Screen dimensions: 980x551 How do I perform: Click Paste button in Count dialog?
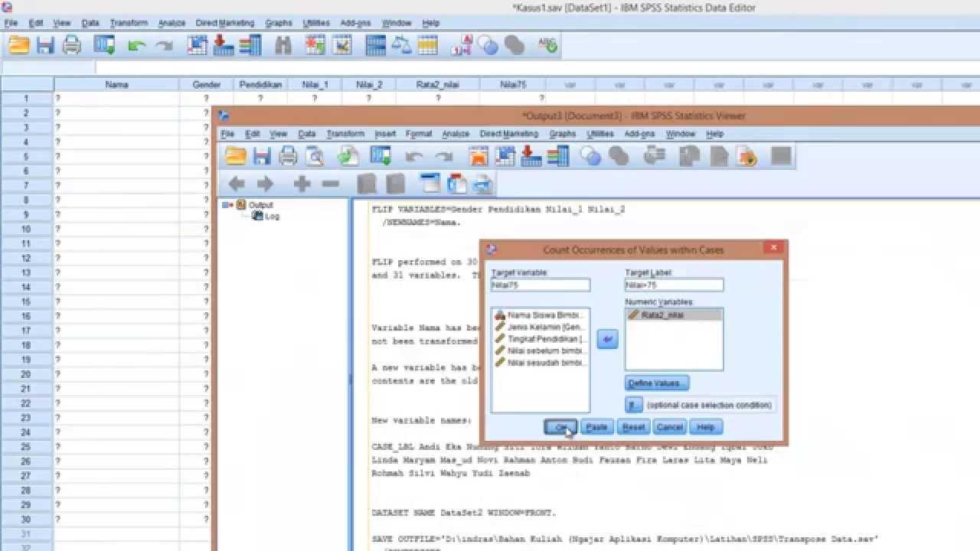pos(596,427)
